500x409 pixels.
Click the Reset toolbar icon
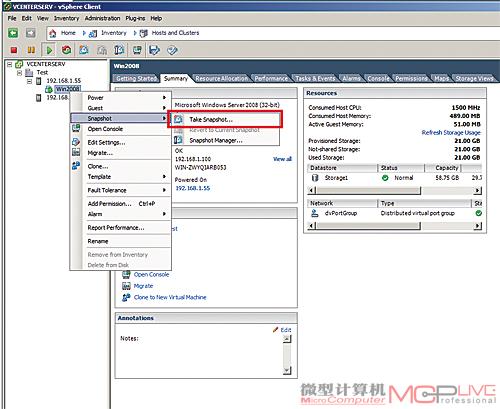pyautogui.click(x=66, y=50)
